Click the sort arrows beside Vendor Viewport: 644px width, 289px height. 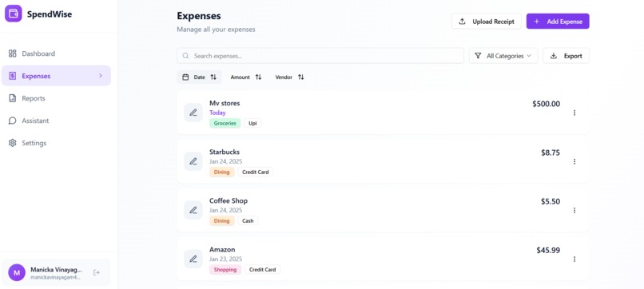(x=300, y=77)
